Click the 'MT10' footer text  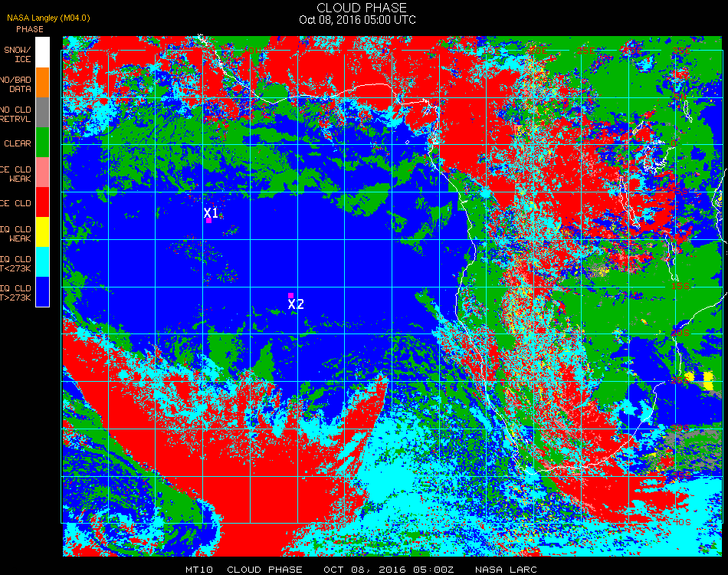click(x=199, y=570)
